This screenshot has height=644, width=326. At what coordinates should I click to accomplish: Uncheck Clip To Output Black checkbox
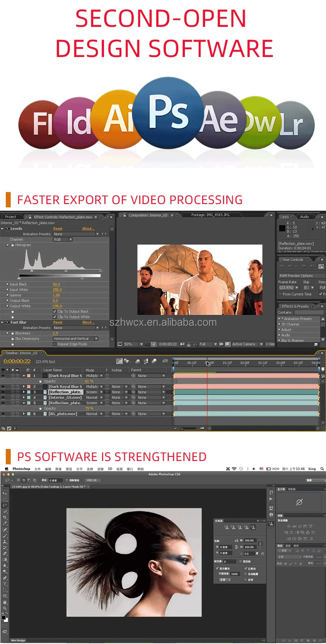55,311
